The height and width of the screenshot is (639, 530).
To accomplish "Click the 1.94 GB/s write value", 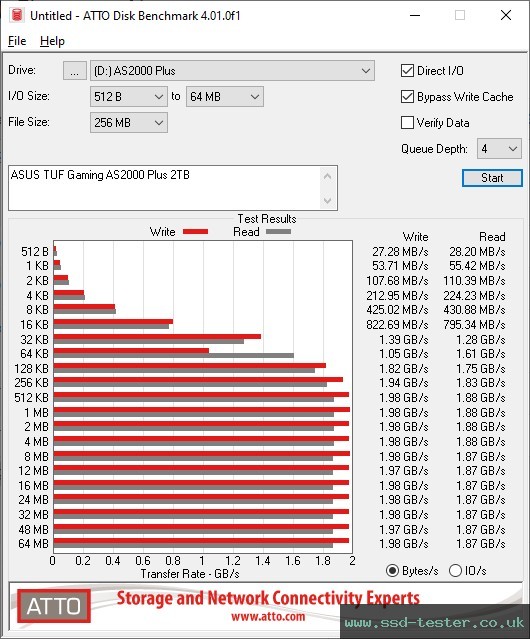I will [403, 383].
